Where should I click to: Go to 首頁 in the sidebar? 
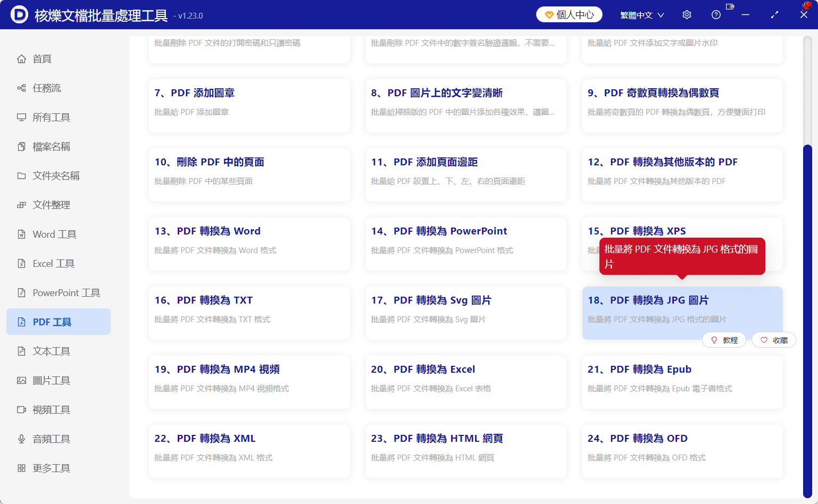click(59, 59)
